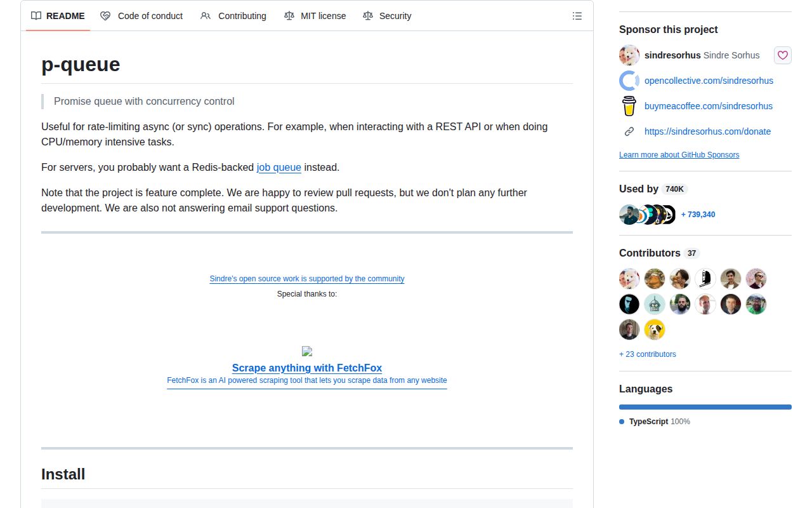Click the p-queue heading

81,64
